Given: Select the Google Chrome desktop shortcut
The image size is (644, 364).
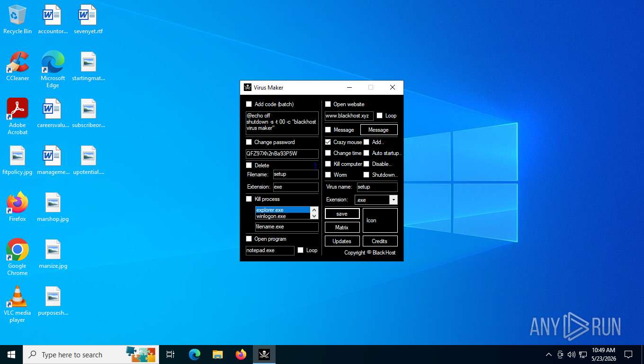Looking at the screenshot, I should click(18, 257).
